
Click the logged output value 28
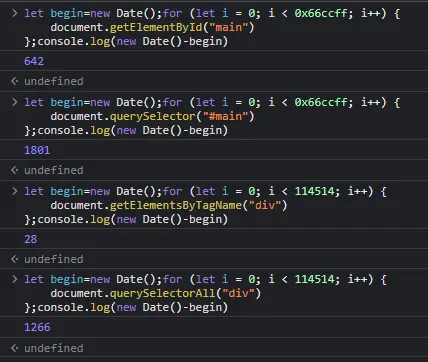[x=30, y=239]
